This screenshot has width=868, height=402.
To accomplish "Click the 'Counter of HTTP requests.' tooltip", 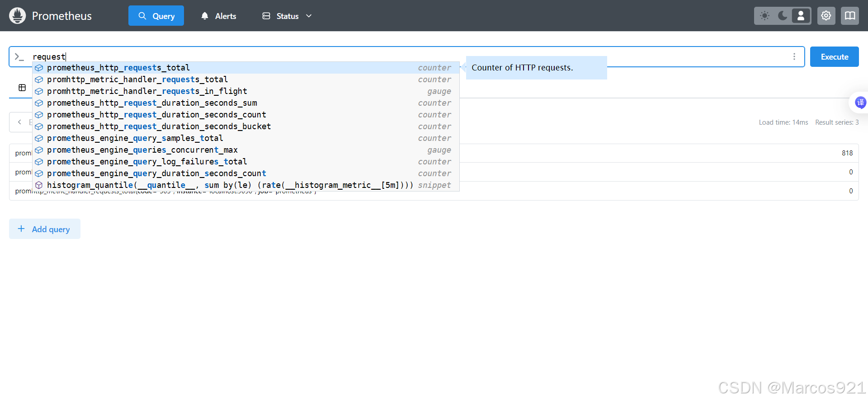I will click(536, 68).
